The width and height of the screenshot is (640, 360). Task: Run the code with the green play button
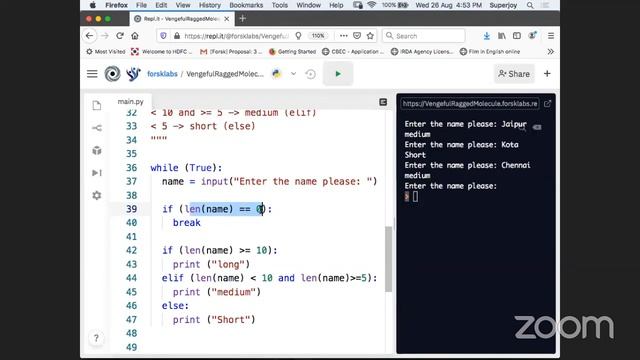(338, 74)
